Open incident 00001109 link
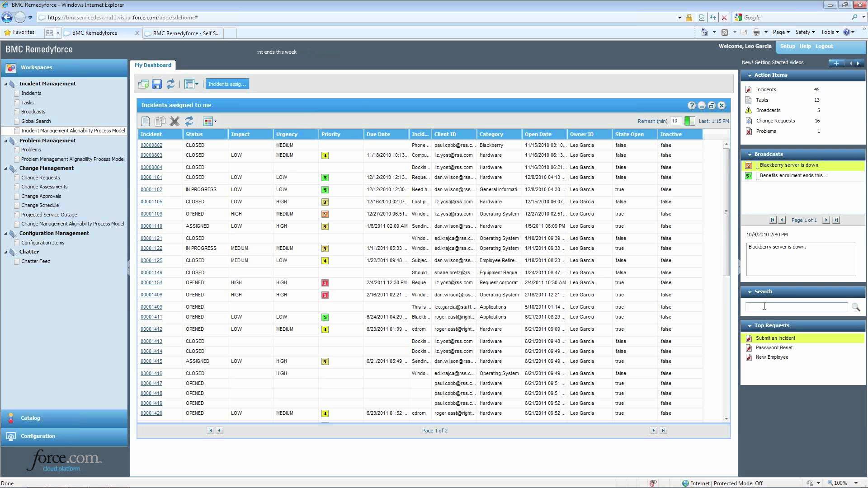Viewport: 868px width, 488px height. point(151,214)
